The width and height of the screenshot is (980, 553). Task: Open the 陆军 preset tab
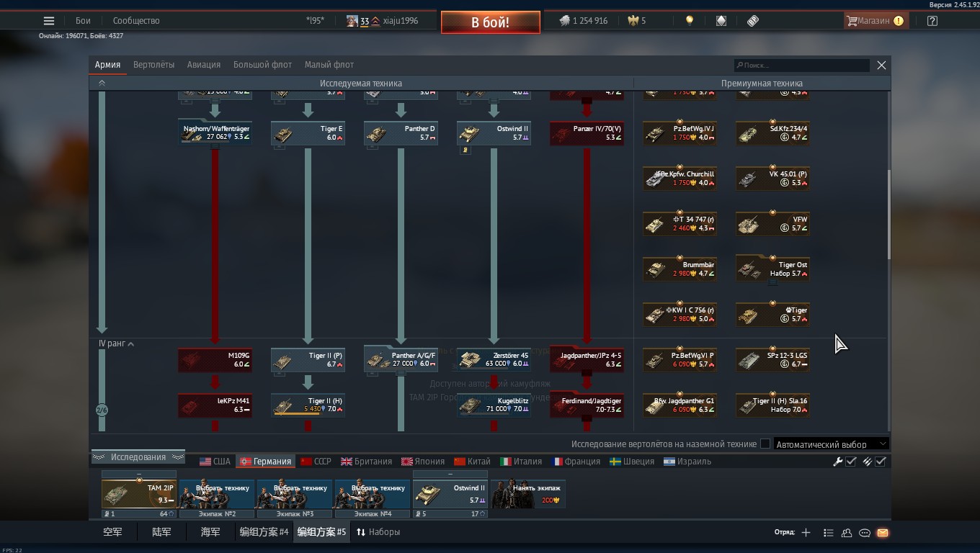(x=161, y=532)
